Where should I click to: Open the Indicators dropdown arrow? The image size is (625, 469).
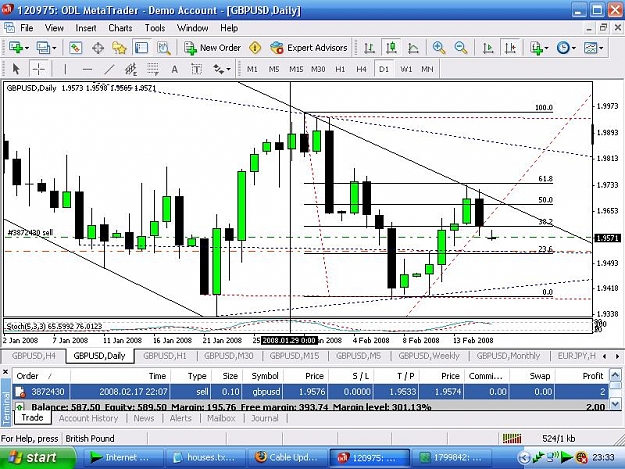546,48
